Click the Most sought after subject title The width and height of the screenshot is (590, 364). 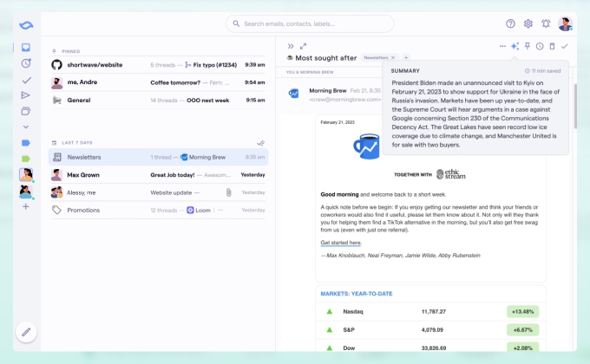click(x=326, y=58)
